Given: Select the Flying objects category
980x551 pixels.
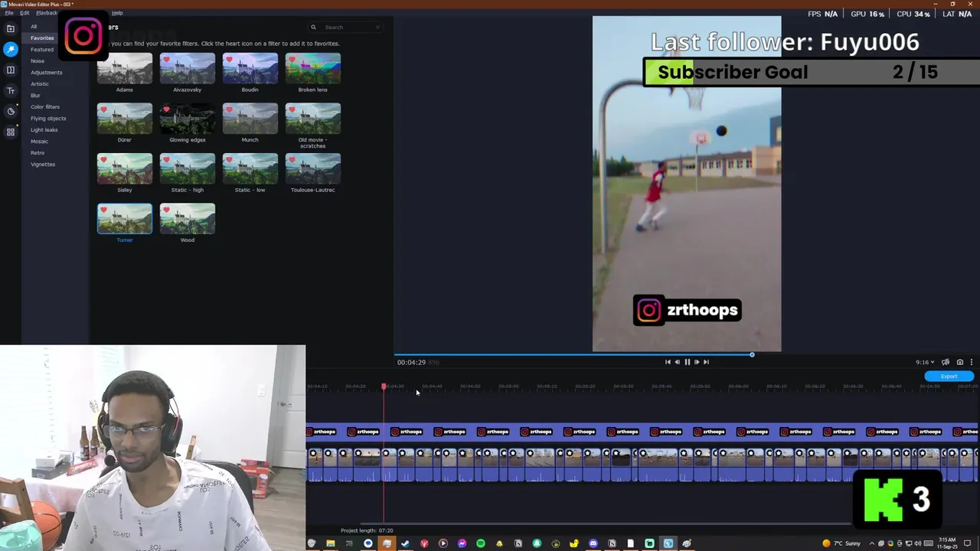Looking at the screenshot, I should point(48,119).
